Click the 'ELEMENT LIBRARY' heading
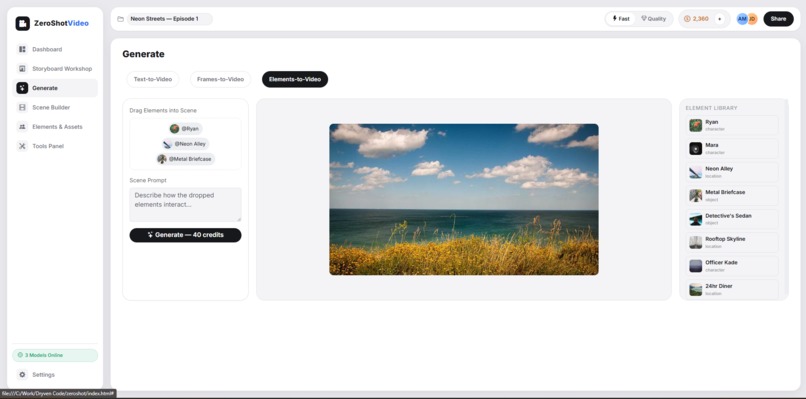 [711, 108]
